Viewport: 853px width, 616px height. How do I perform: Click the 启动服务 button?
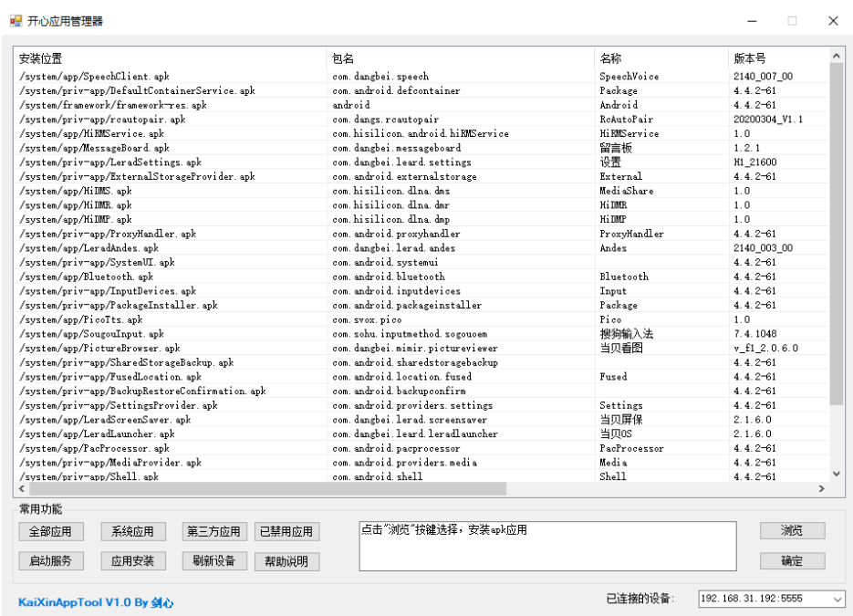(50, 560)
